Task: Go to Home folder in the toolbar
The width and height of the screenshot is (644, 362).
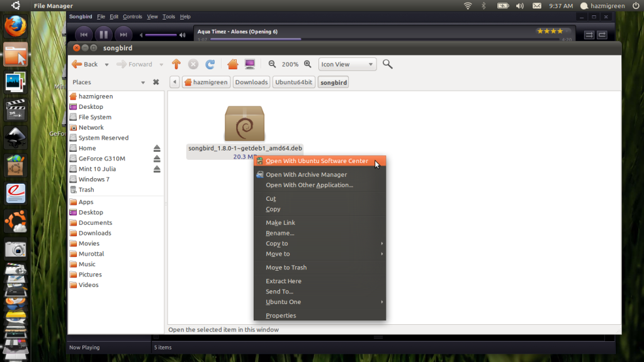Action: 232,64
